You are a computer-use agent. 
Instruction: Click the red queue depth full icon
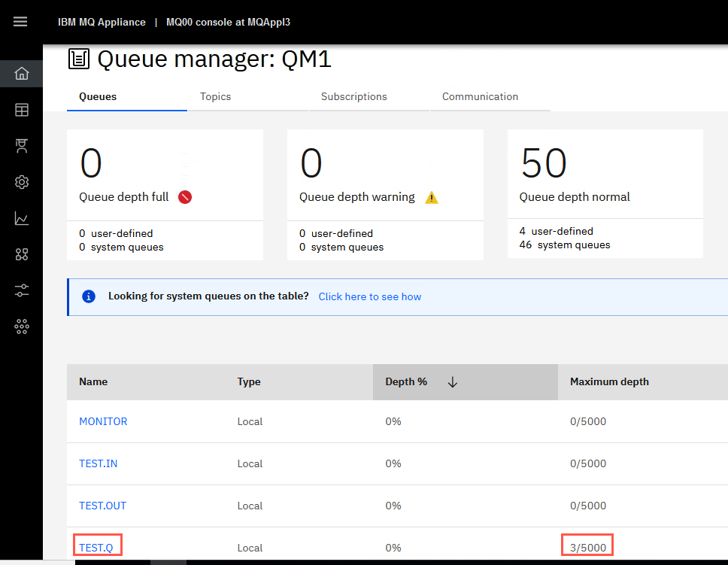tap(185, 197)
